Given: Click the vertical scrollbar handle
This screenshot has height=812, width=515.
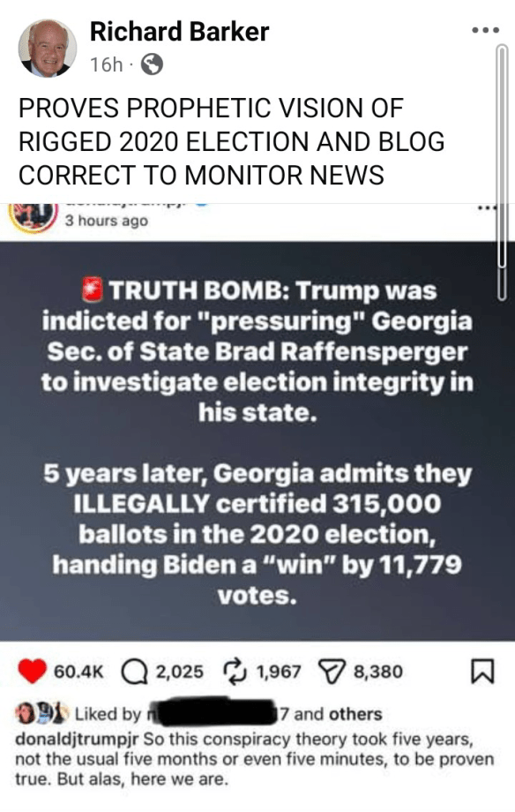Looking at the screenshot, I should click(x=502, y=172).
